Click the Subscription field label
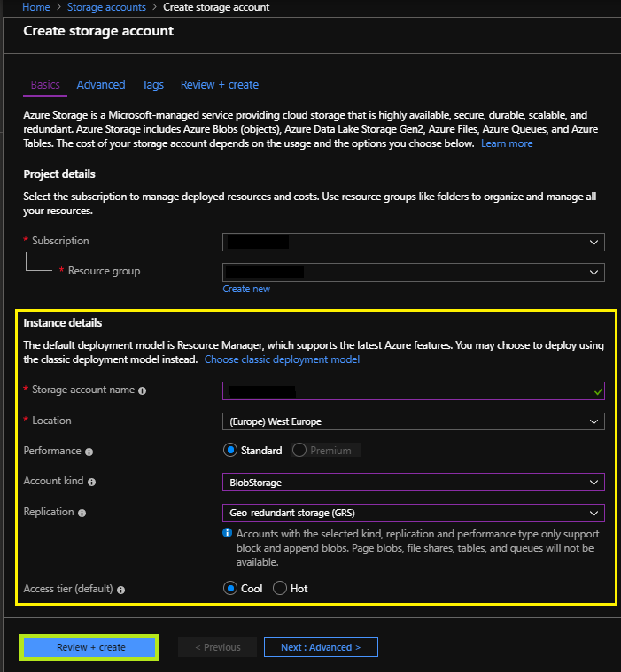 pyautogui.click(x=60, y=241)
